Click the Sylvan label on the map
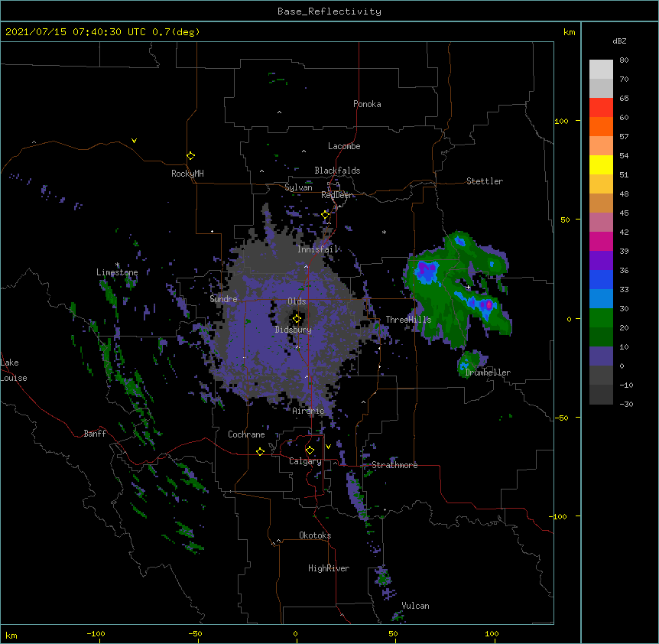The height and width of the screenshot is (644, 659). click(x=298, y=187)
